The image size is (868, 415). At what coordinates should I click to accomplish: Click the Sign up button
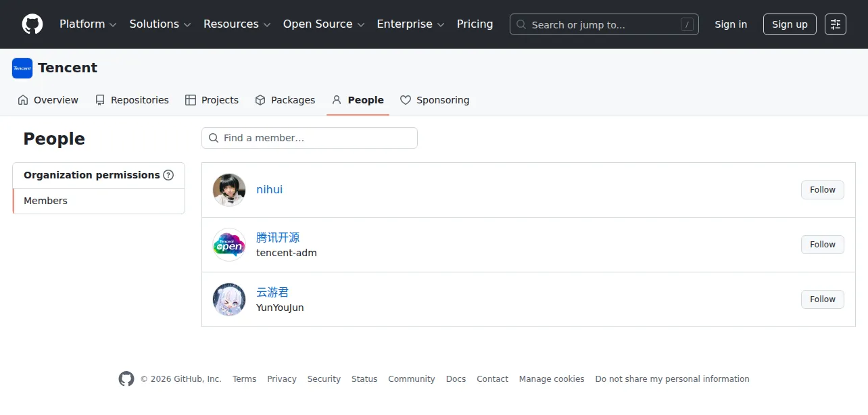790,24
